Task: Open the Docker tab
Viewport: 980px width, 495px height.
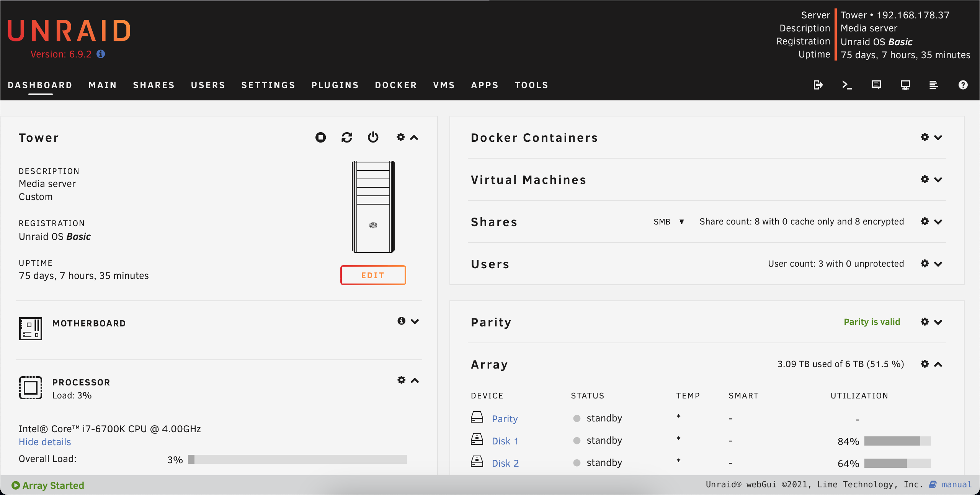Action: [x=396, y=85]
